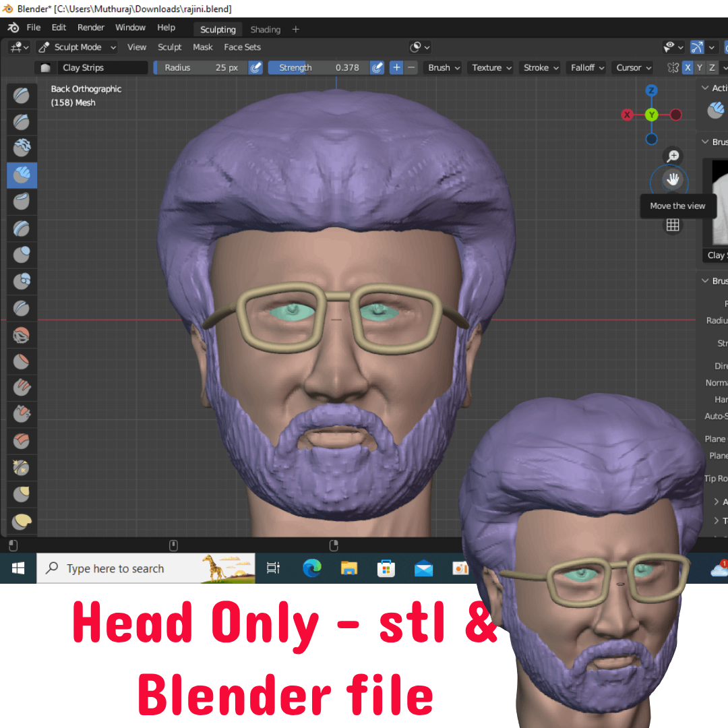
Task: Toggle X axis symmetry
Action: [688, 68]
